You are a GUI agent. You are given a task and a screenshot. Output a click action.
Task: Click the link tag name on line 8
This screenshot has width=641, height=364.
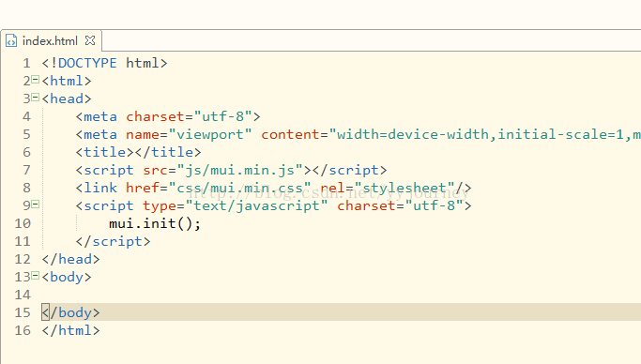[x=100, y=188]
